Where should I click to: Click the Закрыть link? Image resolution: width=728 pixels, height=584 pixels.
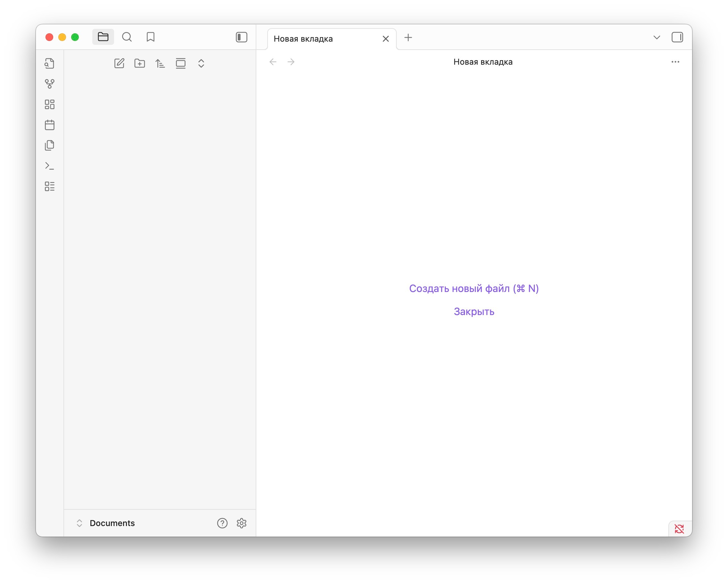coord(474,312)
